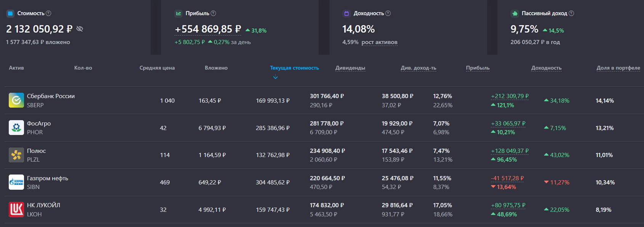
Task: Open НК ЛУКОЙЛ asset name link
Action: point(43,205)
